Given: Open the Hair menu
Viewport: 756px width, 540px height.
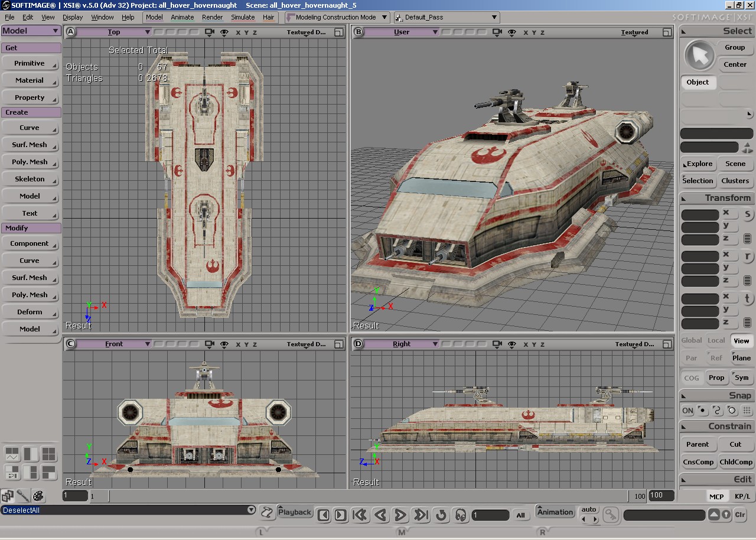Looking at the screenshot, I should (268, 17).
